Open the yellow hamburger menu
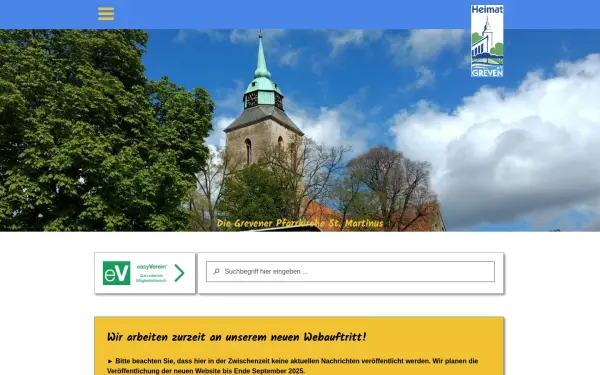Viewport: 600px width, 375px height. [106, 14]
